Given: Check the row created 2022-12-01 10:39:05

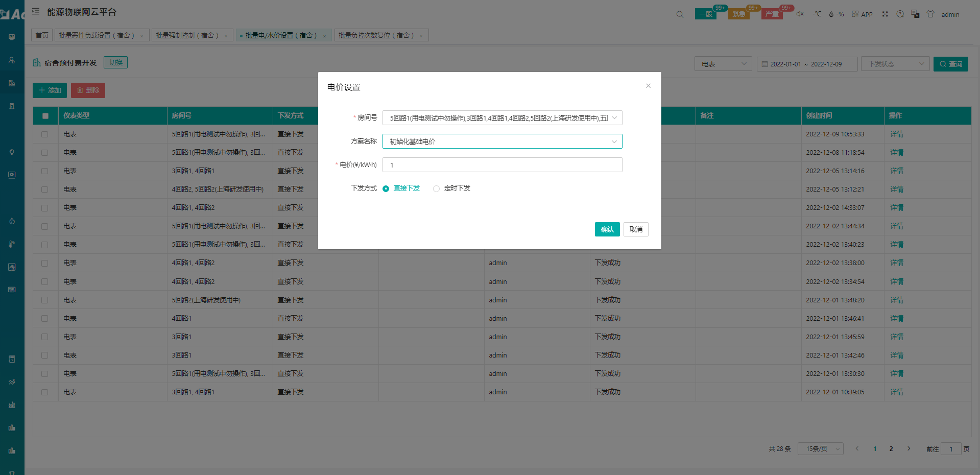Looking at the screenshot, I should (45, 392).
